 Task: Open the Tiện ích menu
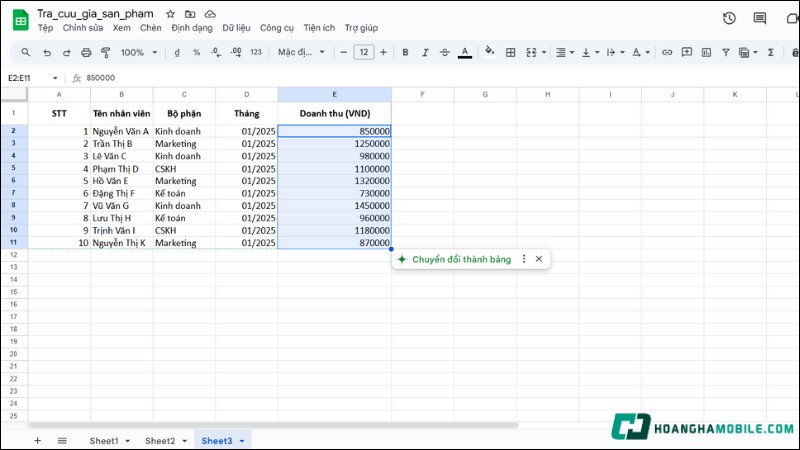pyautogui.click(x=319, y=28)
